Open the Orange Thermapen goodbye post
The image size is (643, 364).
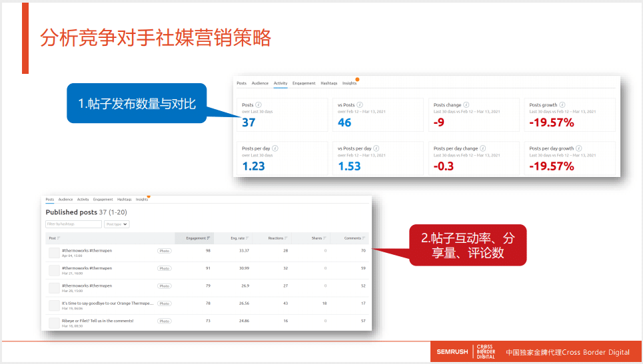pyautogui.click(x=107, y=303)
